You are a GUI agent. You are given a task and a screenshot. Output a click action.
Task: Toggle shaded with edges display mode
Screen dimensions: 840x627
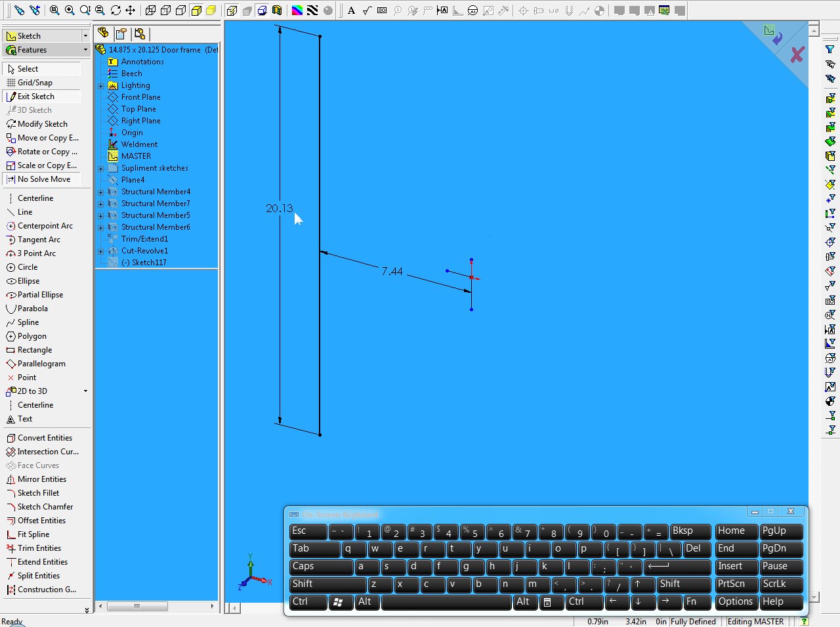pos(196,11)
